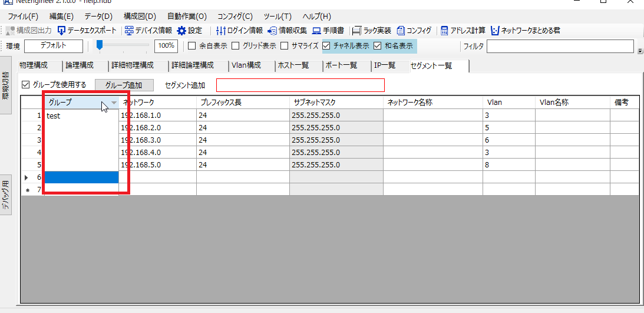Click the ラック実装 toolbar icon
644x313 pixels.
(357, 31)
